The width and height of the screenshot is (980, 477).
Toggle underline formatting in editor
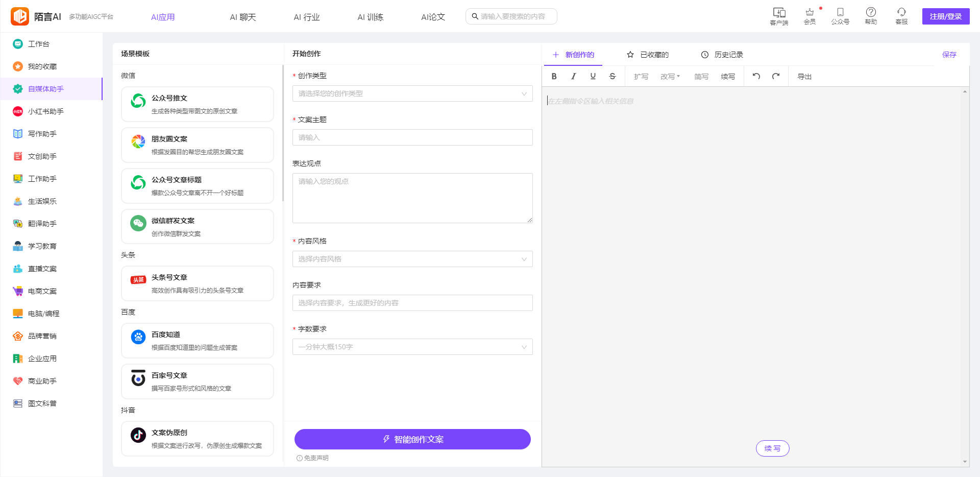click(x=593, y=76)
